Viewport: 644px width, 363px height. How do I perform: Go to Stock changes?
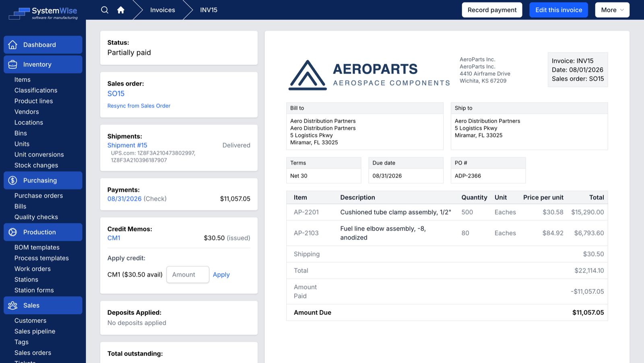(x=36, y=165)
